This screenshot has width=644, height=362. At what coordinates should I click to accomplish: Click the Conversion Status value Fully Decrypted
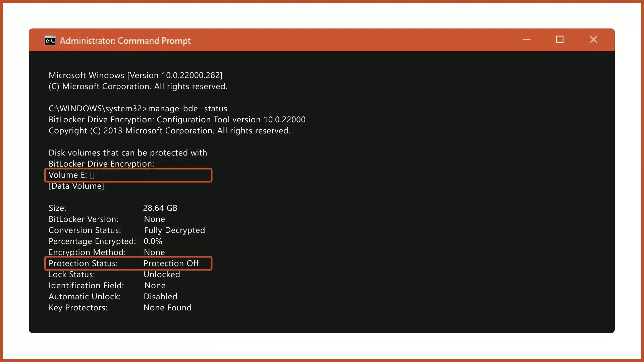click(x=174, y=230)
